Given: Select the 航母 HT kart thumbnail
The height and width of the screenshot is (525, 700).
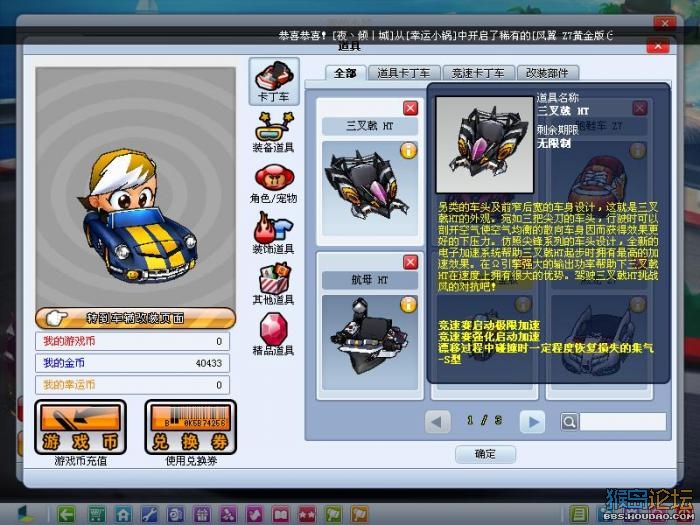Looking at the screenshot, I should [370, 342].
